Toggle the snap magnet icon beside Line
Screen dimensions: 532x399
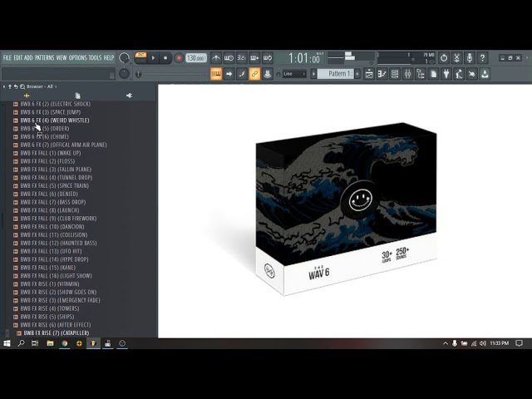278,74
